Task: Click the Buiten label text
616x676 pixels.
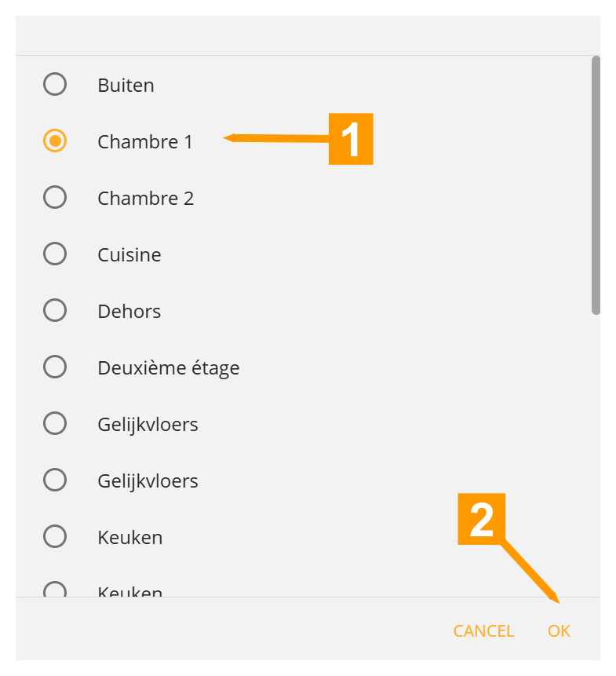Action: (125, 85)
